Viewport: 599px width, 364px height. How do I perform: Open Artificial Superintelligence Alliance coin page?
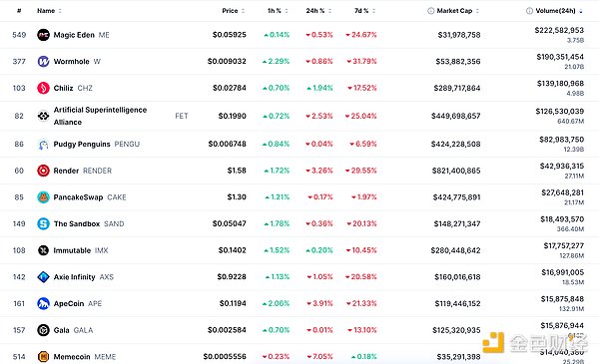coord(100,116)
